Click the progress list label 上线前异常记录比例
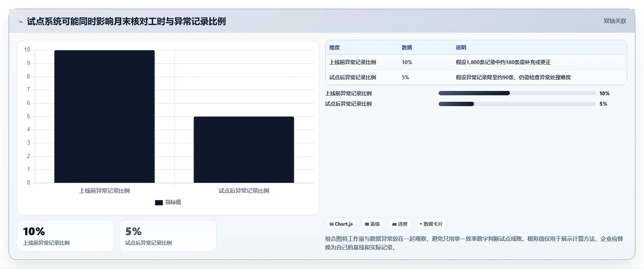The image size is (644, 269). pyautogui.click(x=349, y=93)
